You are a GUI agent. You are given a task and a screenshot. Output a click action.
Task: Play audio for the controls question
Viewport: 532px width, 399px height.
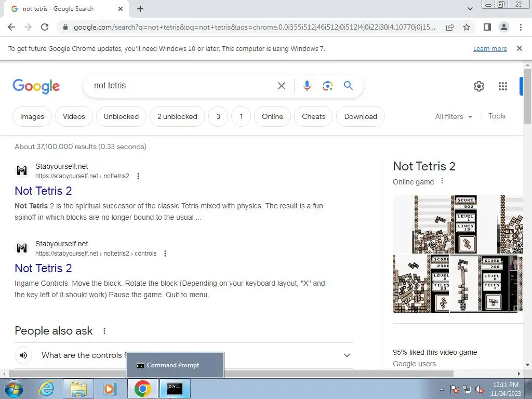point(23,355)
